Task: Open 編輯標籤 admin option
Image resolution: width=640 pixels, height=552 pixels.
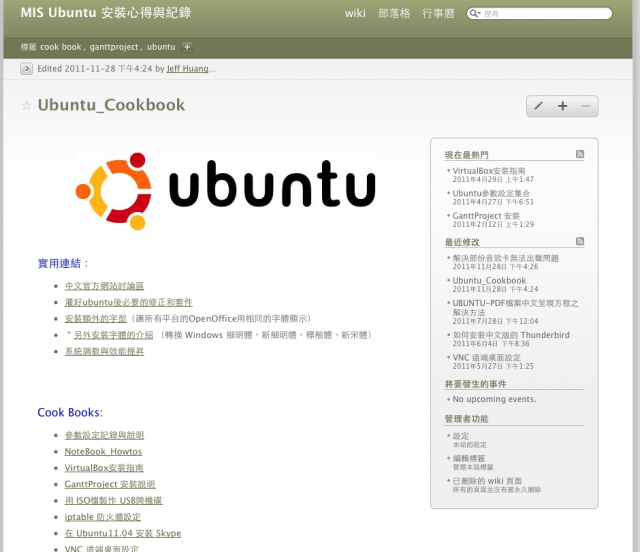Action: 469,459
